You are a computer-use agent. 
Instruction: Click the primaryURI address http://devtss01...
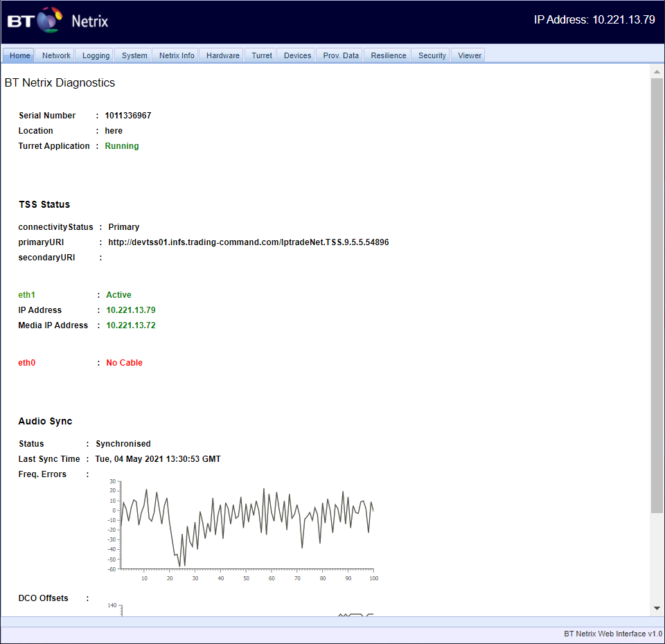point(249,242)
